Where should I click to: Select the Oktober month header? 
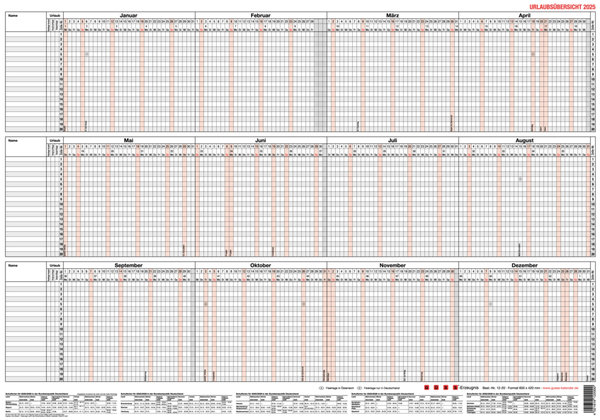click(261, 265)
